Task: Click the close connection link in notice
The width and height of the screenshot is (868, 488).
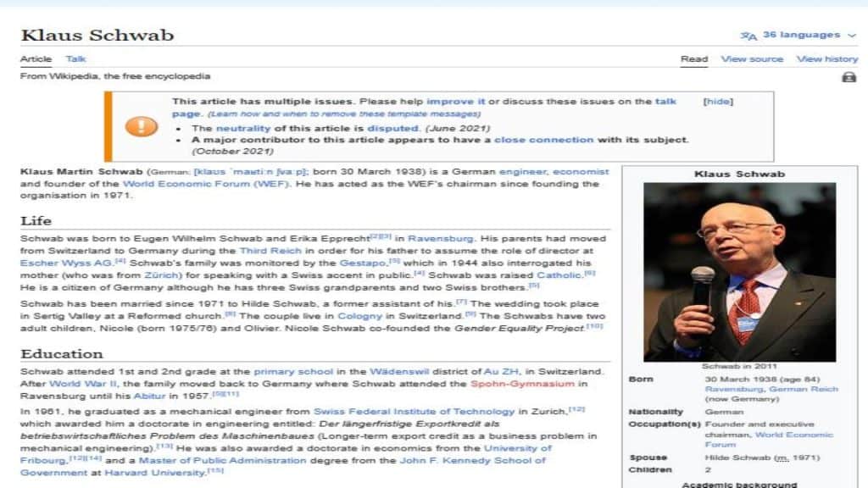Action: 543,140
